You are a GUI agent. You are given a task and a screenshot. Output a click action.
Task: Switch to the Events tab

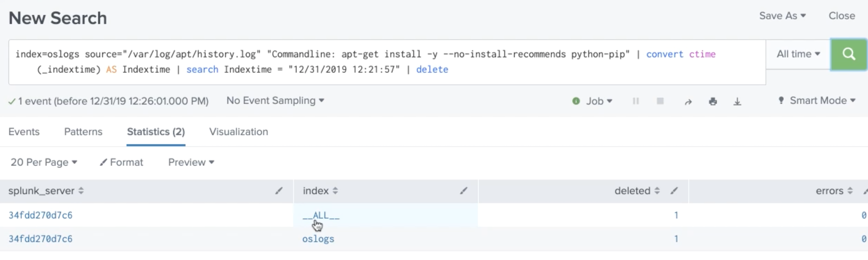pos(24,132)
